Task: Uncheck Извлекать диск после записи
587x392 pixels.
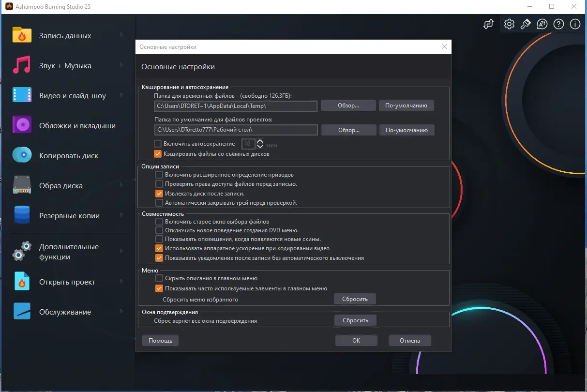Action: pyautogui.click(x=159, y=193)
